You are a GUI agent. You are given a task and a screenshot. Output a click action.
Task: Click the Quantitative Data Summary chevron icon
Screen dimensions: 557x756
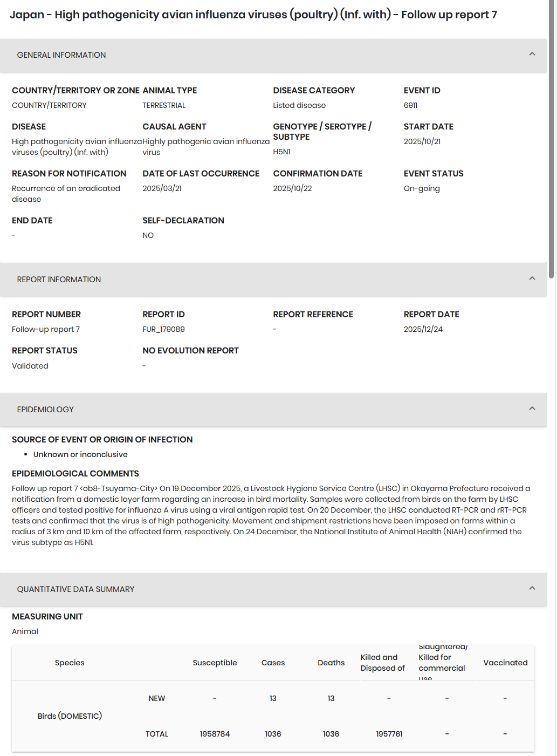tap(532, 588)
